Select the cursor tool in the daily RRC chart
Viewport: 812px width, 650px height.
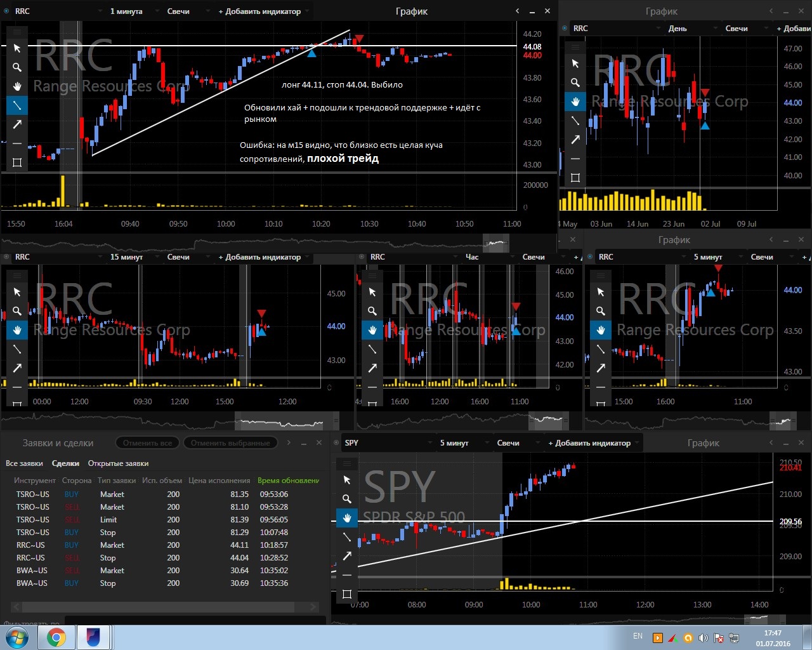pos(575,63)
